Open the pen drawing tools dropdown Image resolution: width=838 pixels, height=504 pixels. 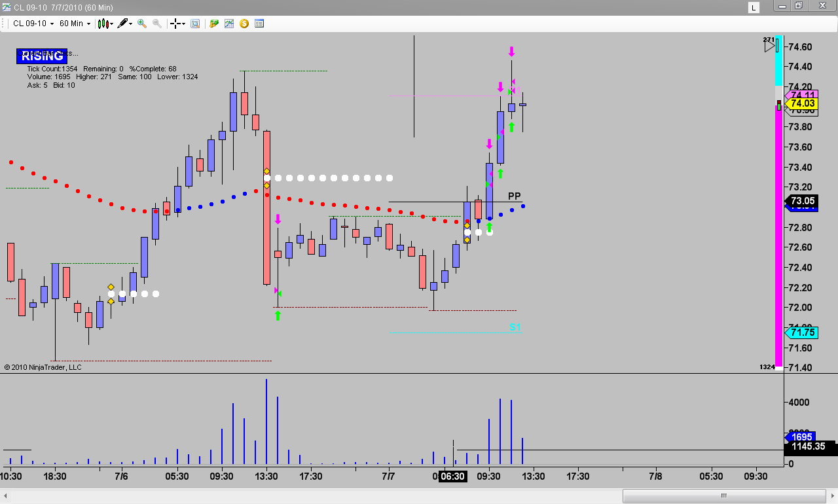[x=126, y=24]
